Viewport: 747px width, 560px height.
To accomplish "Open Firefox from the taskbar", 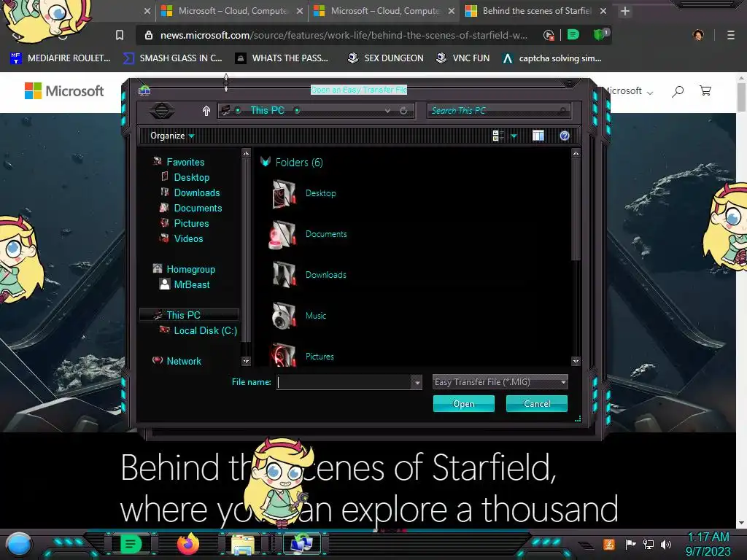I will [188, 544].
